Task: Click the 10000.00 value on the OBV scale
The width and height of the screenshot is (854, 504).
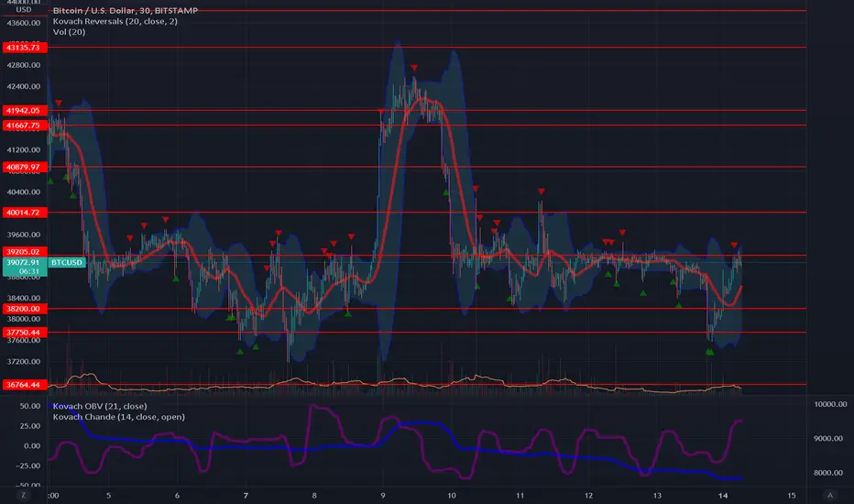Action: [x=830, y=404]
